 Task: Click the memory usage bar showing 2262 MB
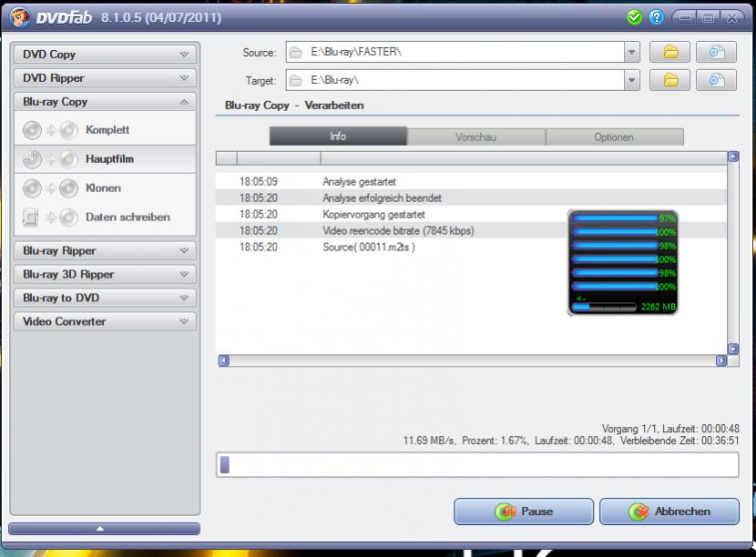[604, 307]
